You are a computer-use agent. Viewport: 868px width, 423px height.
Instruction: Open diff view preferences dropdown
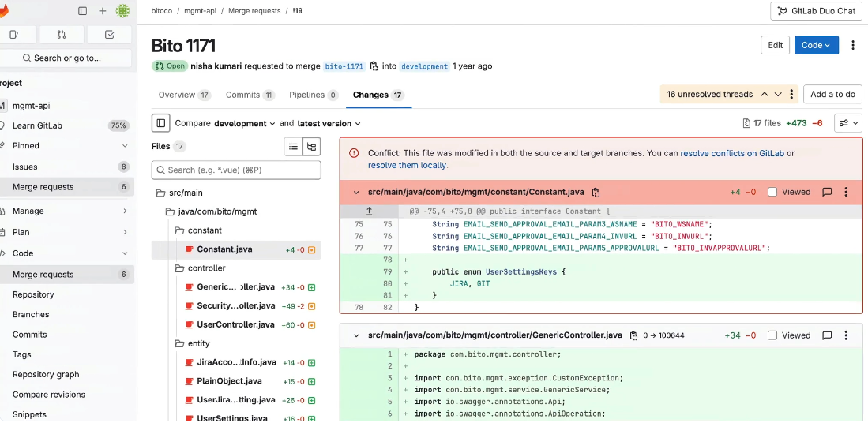tap(848, 123)
